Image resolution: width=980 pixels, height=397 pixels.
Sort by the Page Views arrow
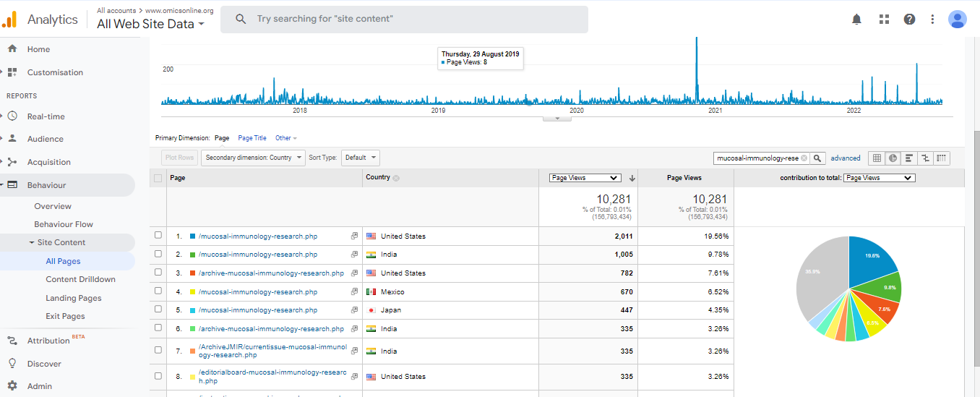pos(632,178)
